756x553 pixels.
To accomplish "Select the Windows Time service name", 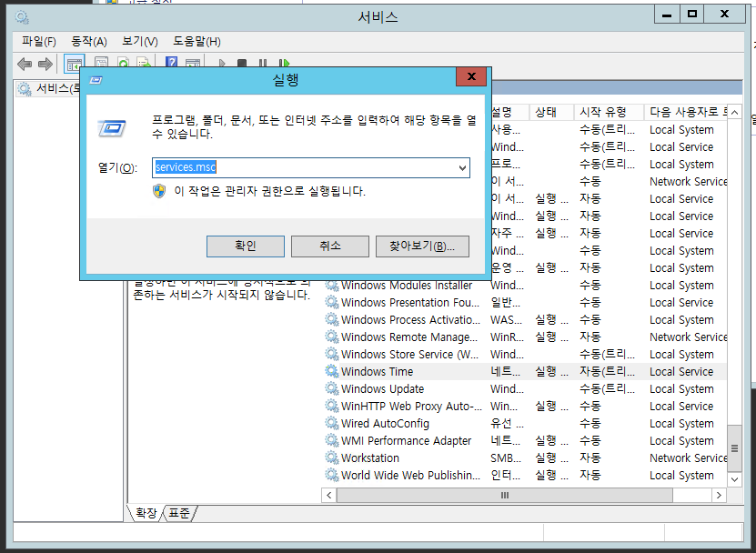I will (377, 372).
